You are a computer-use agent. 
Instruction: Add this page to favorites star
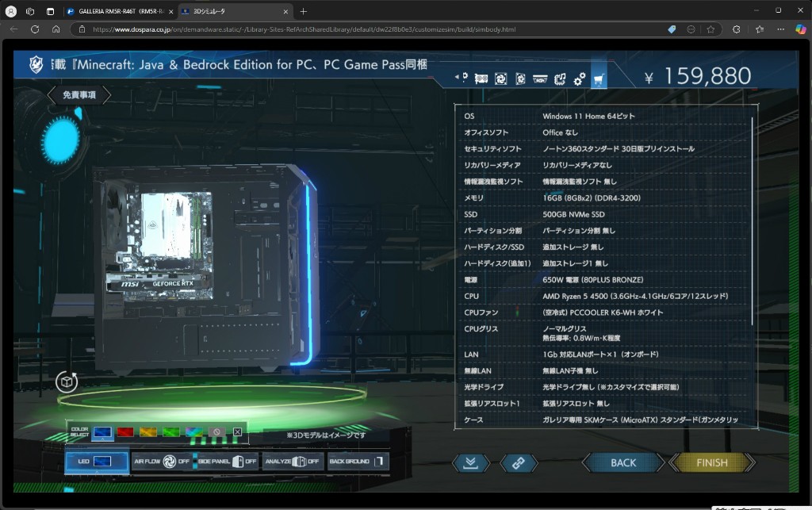pyautogui.click(x=710, y=29)
